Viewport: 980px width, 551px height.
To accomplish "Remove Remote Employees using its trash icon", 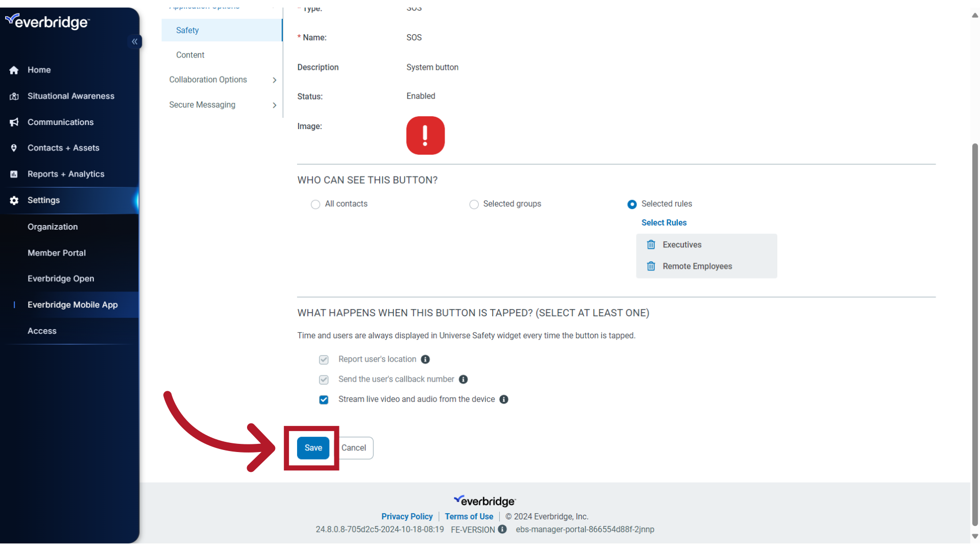I will click(651, 266).
